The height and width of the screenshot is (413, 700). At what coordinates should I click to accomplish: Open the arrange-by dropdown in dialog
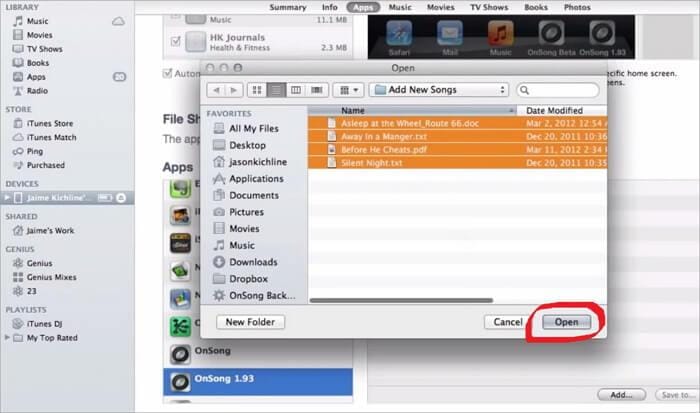click(348, 90)
